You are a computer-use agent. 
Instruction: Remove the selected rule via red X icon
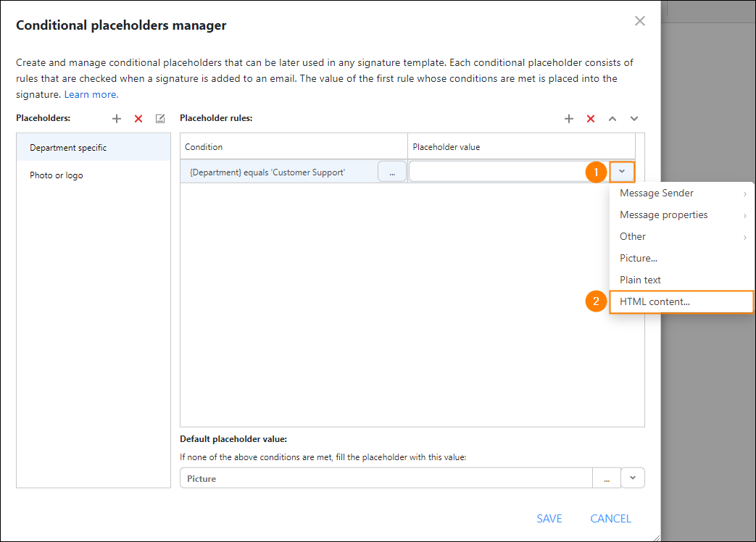click(591, 118)
